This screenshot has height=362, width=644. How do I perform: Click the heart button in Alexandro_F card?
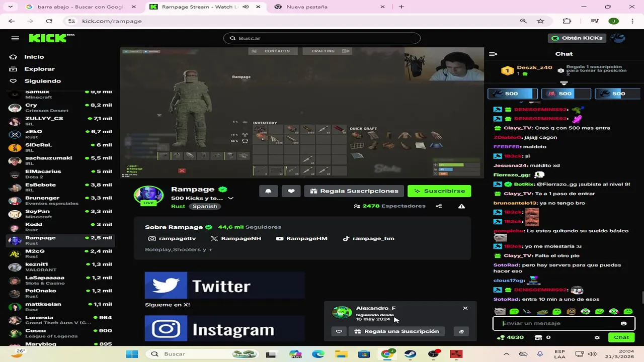tap(339, 331)
